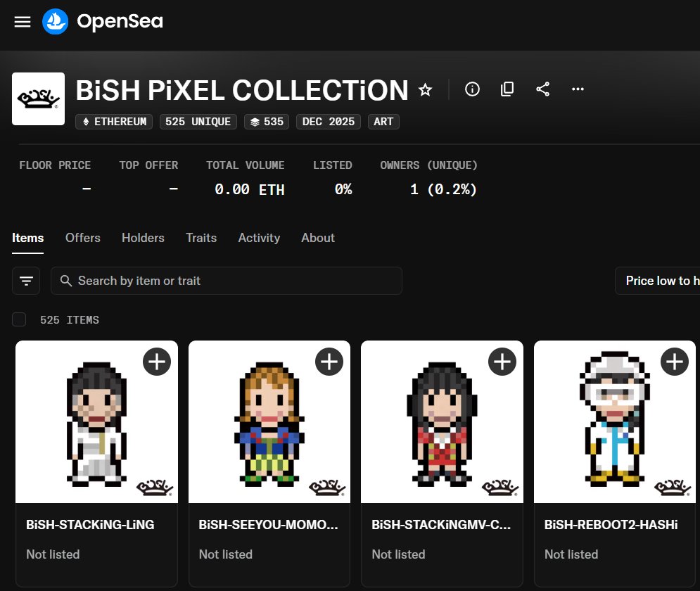This screenshot has width=700, height=591.
Task: Click Not listed under BiSH-REBOOT2-HASHi
Action: pyautogui.click(x=571, y=554)
